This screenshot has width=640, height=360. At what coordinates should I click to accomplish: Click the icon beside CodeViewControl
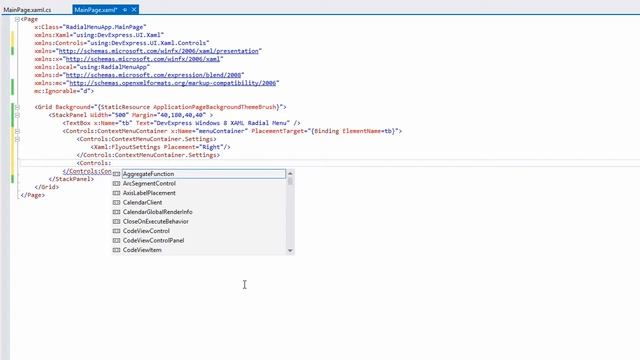click(116, 231)
